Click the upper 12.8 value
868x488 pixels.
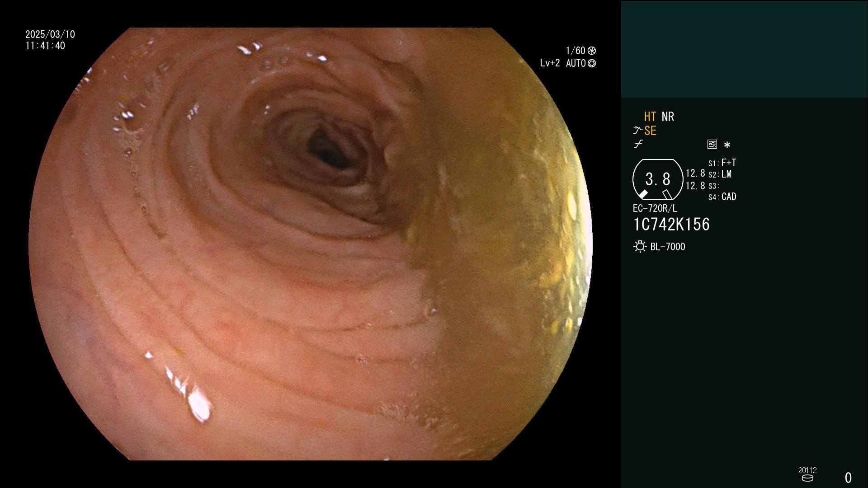pyautogui.click(x=695, y=173)
